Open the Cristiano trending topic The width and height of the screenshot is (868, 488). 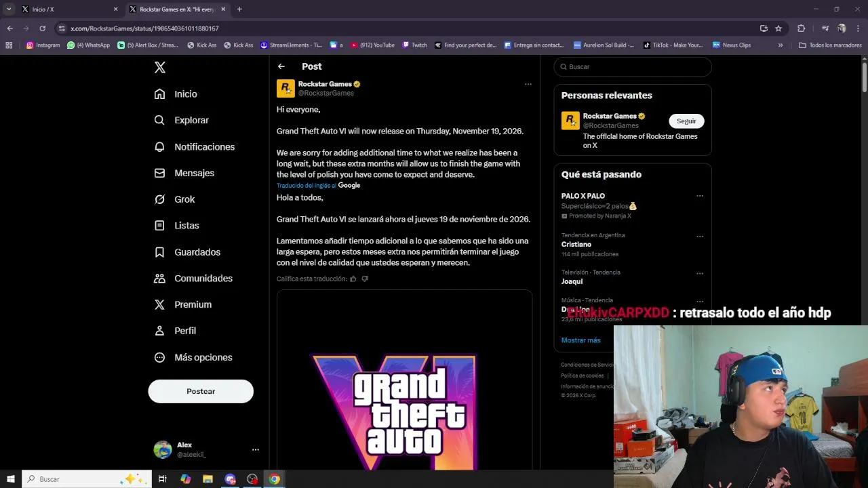pyautogui.click(x=576, y=244)
